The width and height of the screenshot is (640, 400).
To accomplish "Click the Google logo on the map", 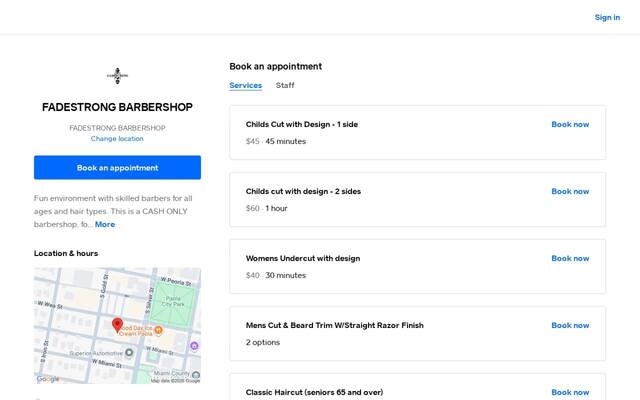I will coord(48,379).
